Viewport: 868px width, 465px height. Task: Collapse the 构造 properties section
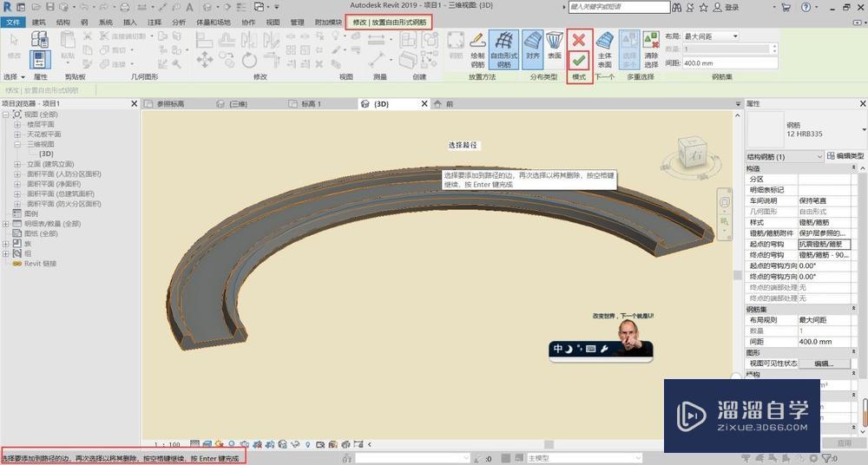click(853, 167)
